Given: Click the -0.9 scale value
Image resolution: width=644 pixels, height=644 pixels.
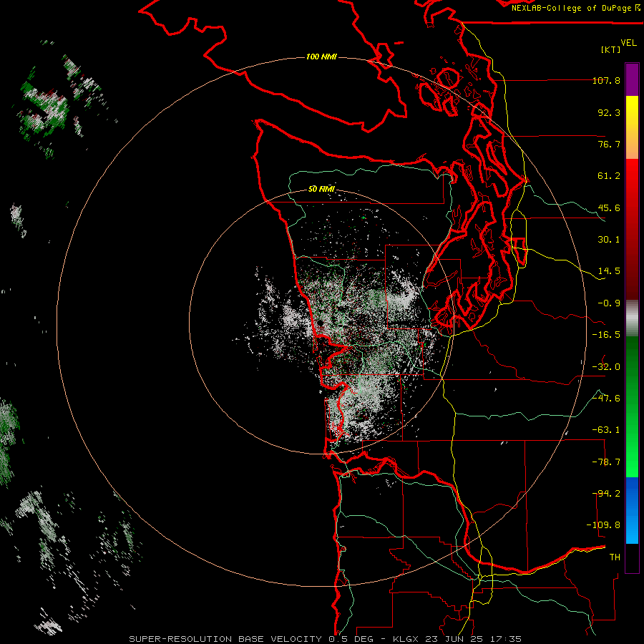Looking at the screenshot, I should click(609, 303).
